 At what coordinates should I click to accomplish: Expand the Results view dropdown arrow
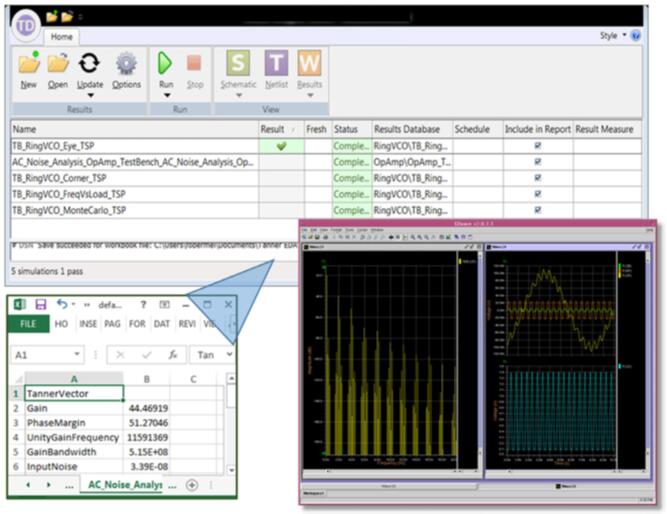(310, 96)
